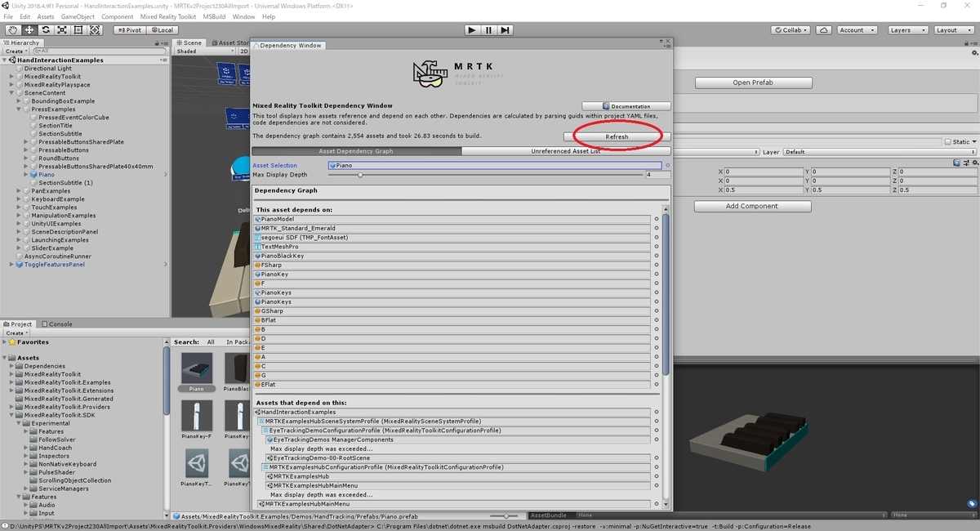The height and width of the screenshot is (531, 980).
Task: Select the combined Transform tool
Action: tap(95, 29)
